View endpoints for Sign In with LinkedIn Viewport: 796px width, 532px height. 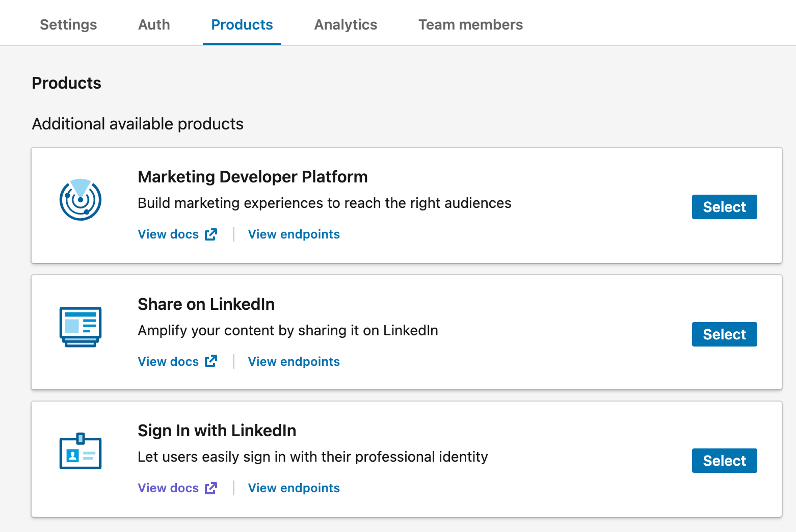[x=294, y=488]
